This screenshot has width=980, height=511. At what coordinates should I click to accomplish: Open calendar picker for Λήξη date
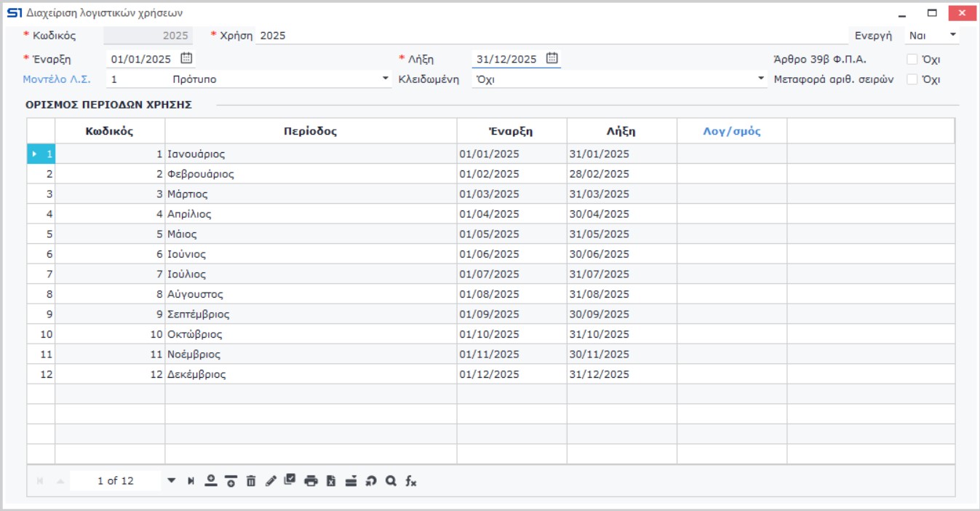click(x=551, y=59)
